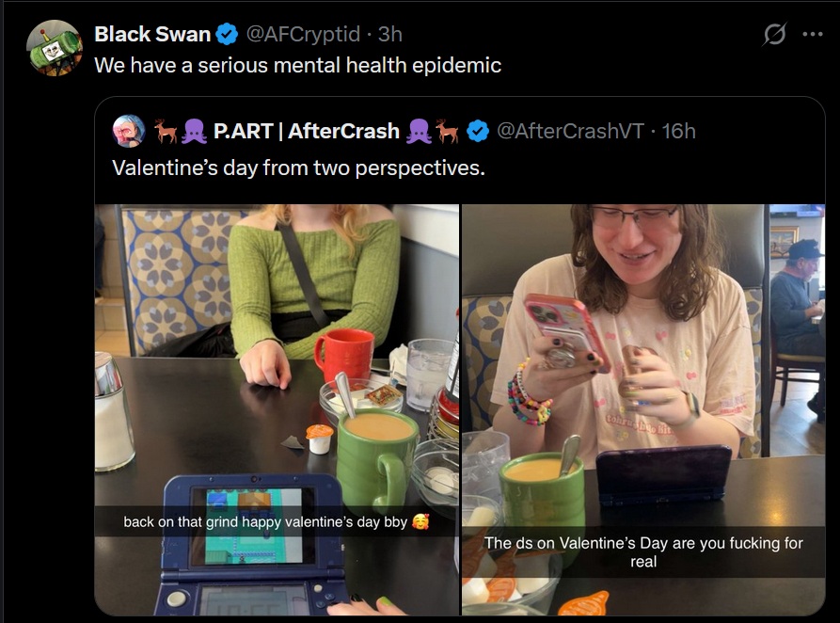
Task: Click the P.ART | AfterCrash display name
Action: (x=307, y=132)
